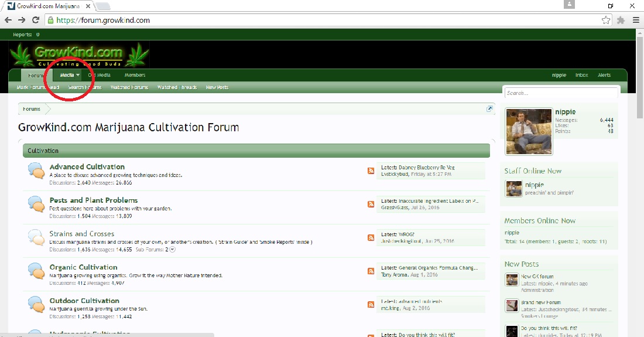The width and height of the screenshot is (644, 337).
Task: Click the Pests and Plant Problems bubble icon
Action: click(36, 204)
